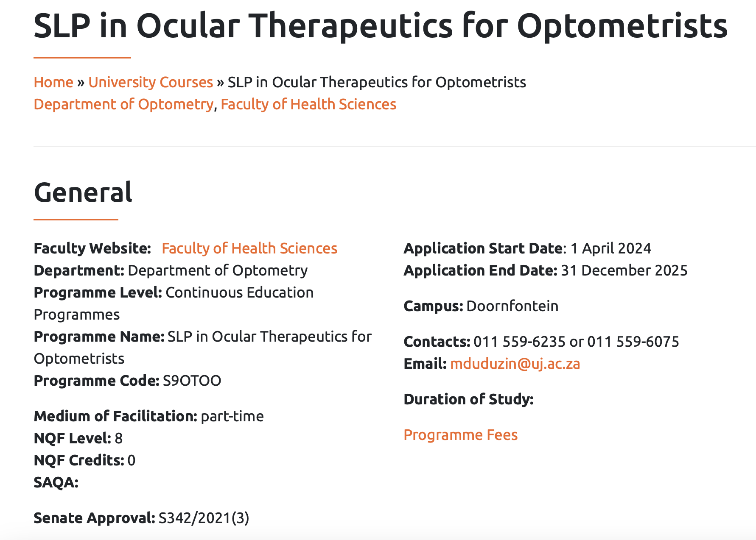Open the Home breadcrumb link
Image resolution: width=756 pixels, height=540 pixels.
click(x=53, y=82)
